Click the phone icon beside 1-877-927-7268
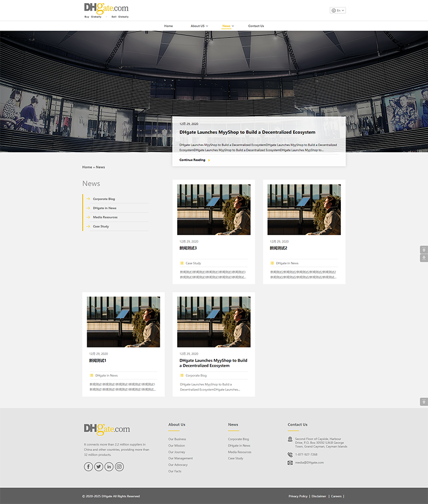 click(x=290, y=455)
